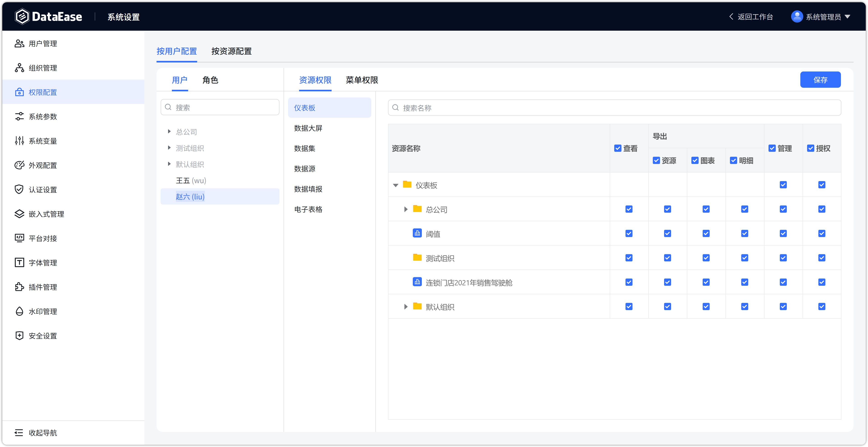Image resolution: width=868 pixels, height=447 pixels.
Task: Uncheck 图表 for 默认组织 row
Action: click(706, 306)
